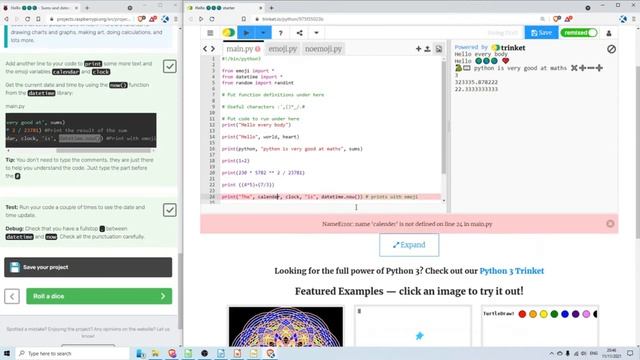Viewport: 640px width, 360px height.
Task: Select the green TurtleDraw color circle
Action: point(554,314)
